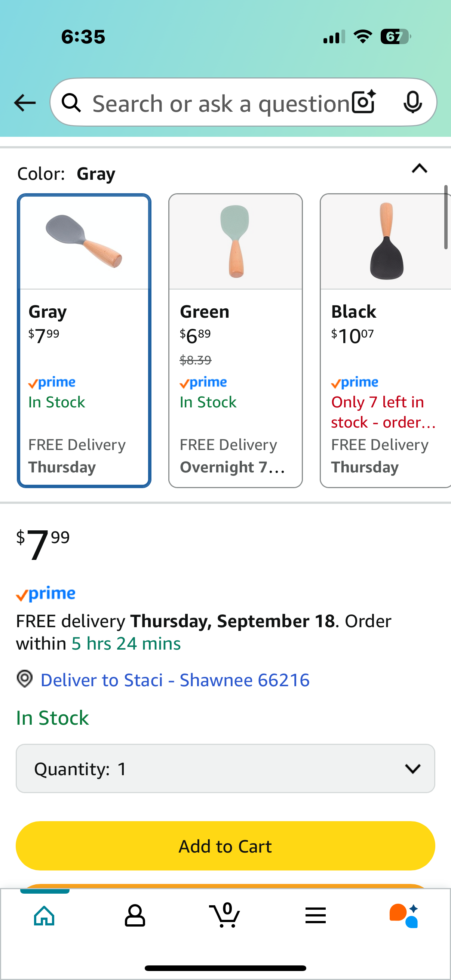The image size is (451, 980).
Task: Tap the search magnifier icon
Action: 71,103
